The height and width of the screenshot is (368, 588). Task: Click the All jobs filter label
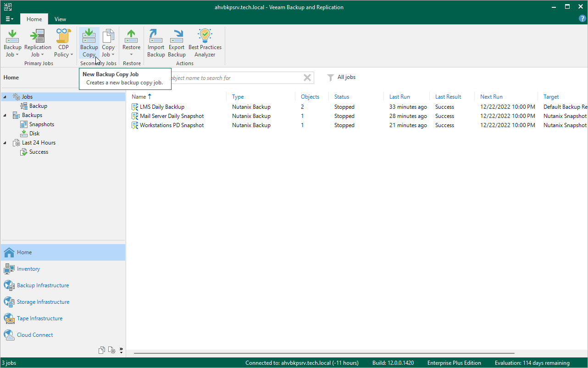[346, 78]
